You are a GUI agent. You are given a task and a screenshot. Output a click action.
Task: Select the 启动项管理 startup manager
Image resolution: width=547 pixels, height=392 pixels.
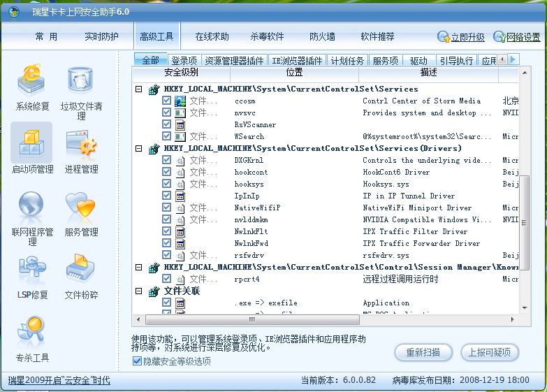[31, 149]
